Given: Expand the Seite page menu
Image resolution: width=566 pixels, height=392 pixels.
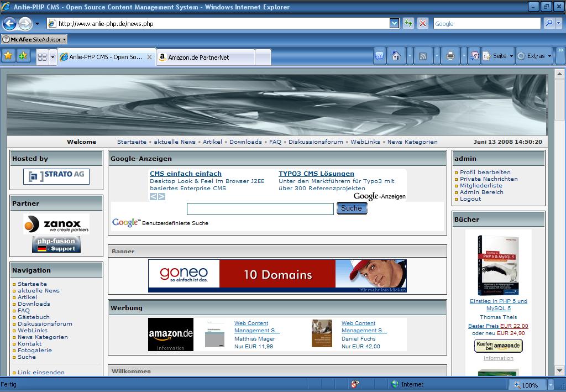Looking at the screenshot, I should (498, 56).
